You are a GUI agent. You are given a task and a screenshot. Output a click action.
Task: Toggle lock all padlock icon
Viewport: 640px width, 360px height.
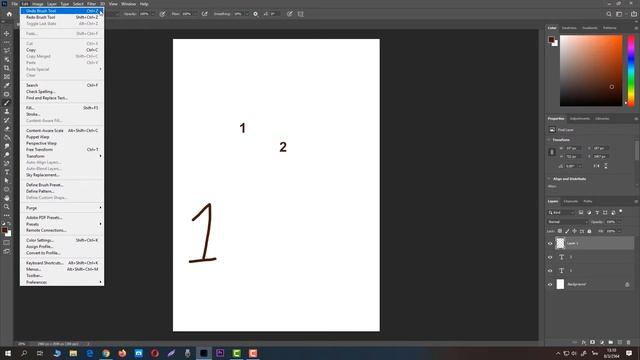coord(589,231)
